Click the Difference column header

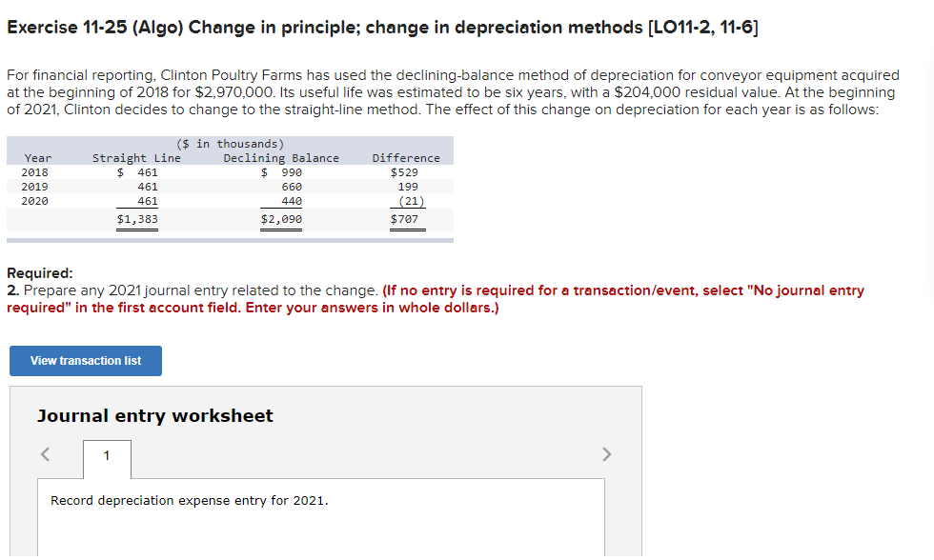(406, 157)
